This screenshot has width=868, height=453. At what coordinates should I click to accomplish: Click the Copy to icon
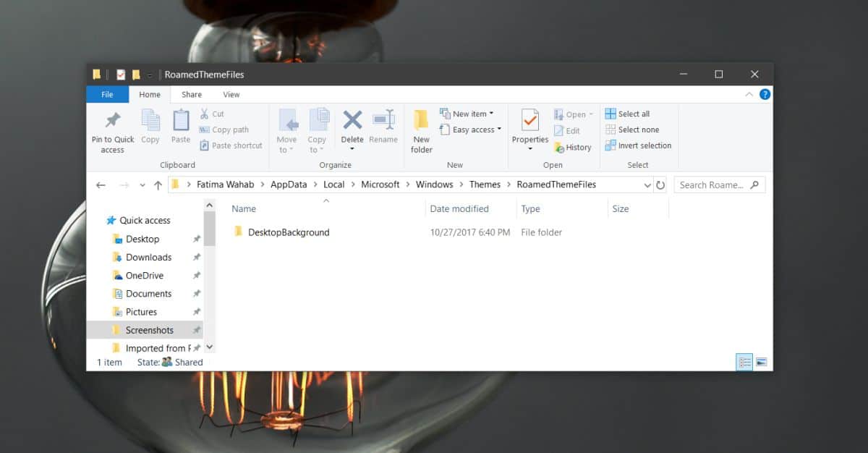tap(318, 120)
